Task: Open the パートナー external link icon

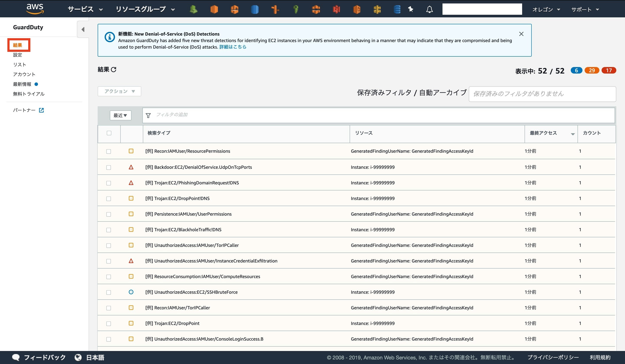Action: point(41,110)
